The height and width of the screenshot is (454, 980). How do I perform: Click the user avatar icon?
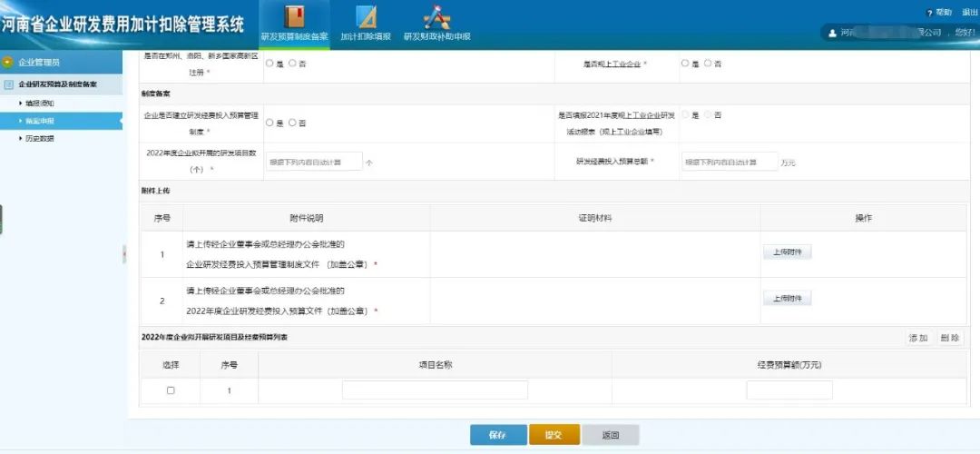[x=832, y=33]
